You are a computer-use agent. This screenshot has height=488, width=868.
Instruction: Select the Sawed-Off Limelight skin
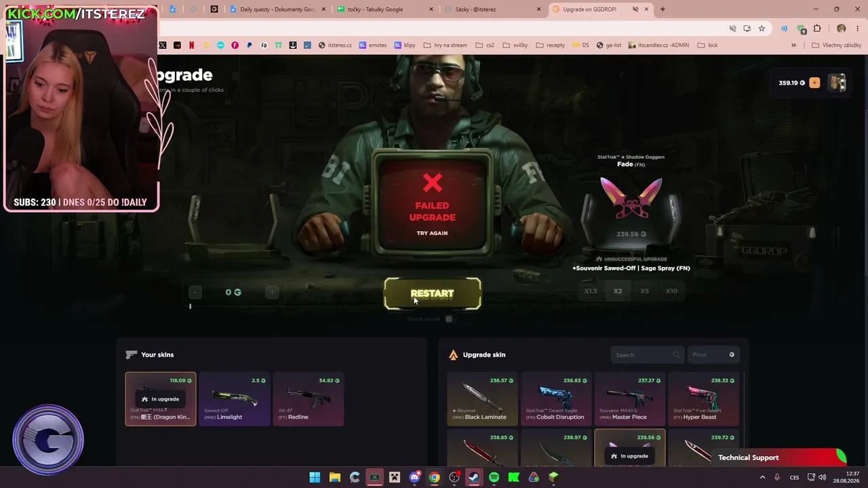tap(234, 399)
